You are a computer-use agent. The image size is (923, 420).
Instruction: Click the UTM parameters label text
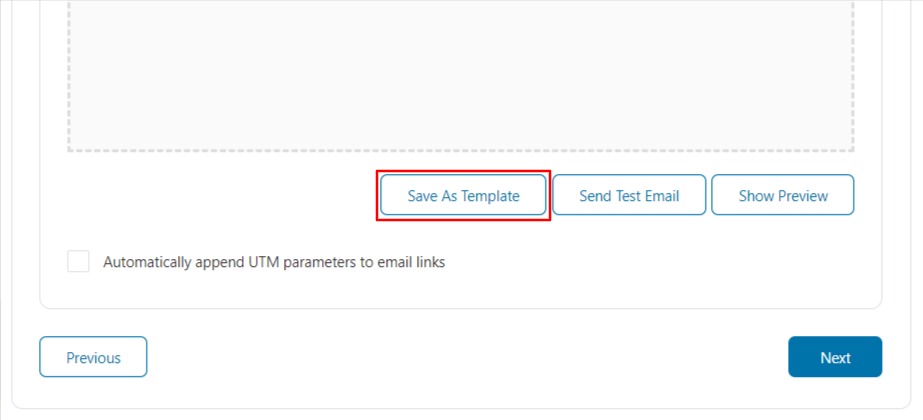pos(274,262)
